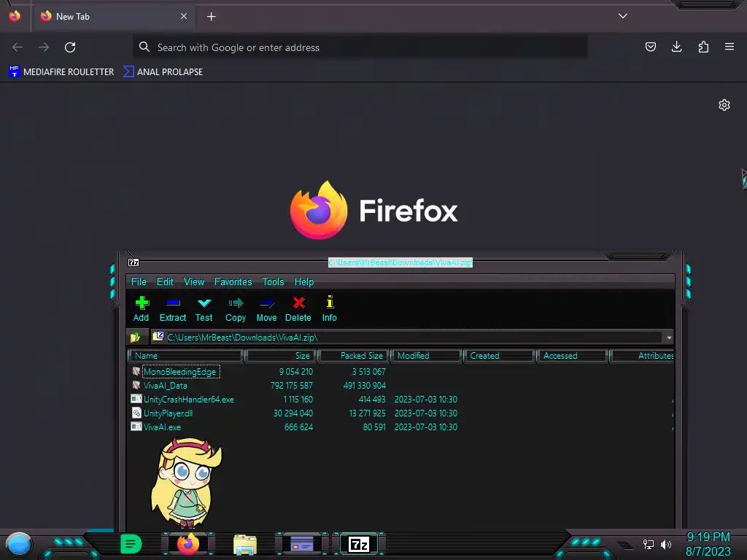Open Firefox hamburger application menu
747x560 pixels.
tap(729, 47)
